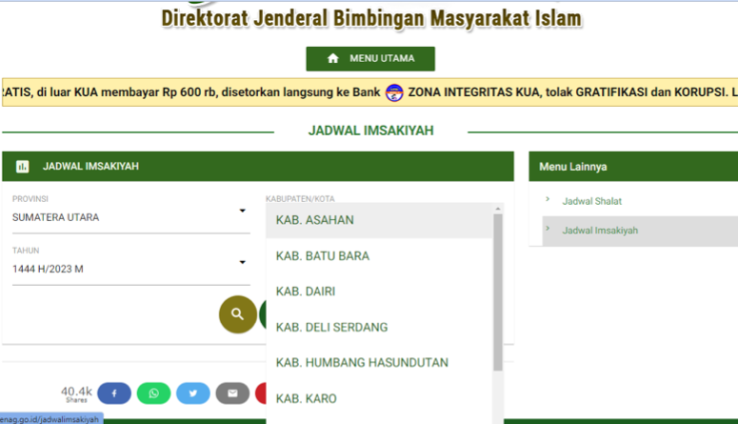Share via the WhatsApp icon
738x424 pixels.
pos(154,393)
